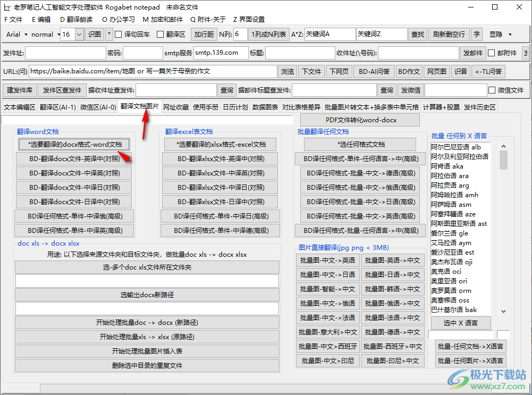Click the 发邮件 send email button

tap(473, 53)
